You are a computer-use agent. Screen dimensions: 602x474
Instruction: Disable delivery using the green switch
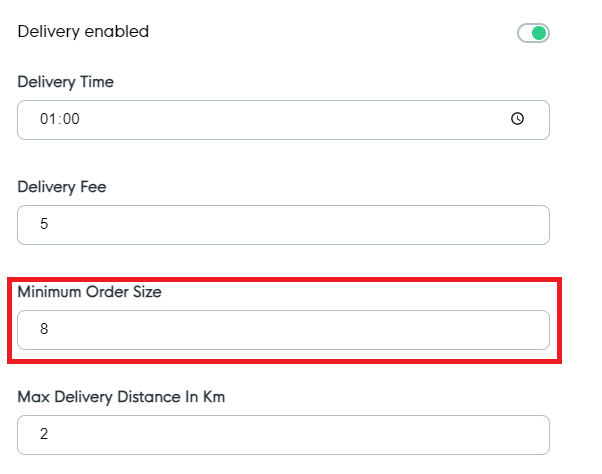533,33
